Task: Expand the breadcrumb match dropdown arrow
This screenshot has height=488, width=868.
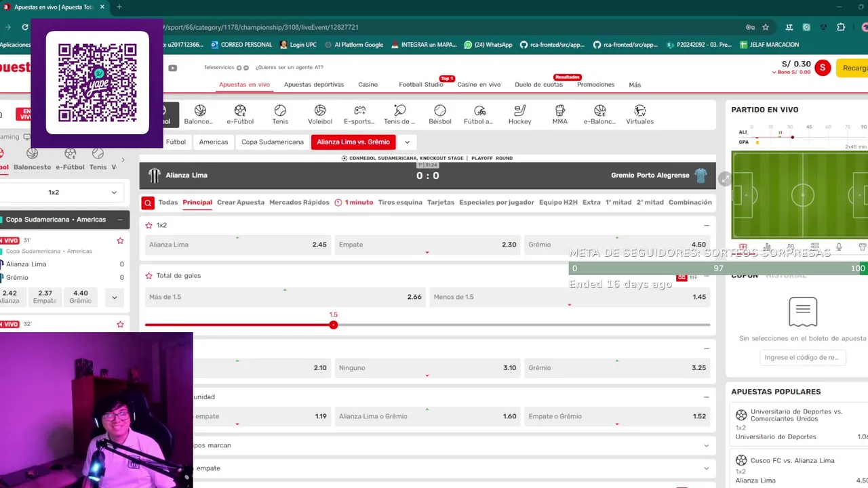Action: click(x=407, y=142)
